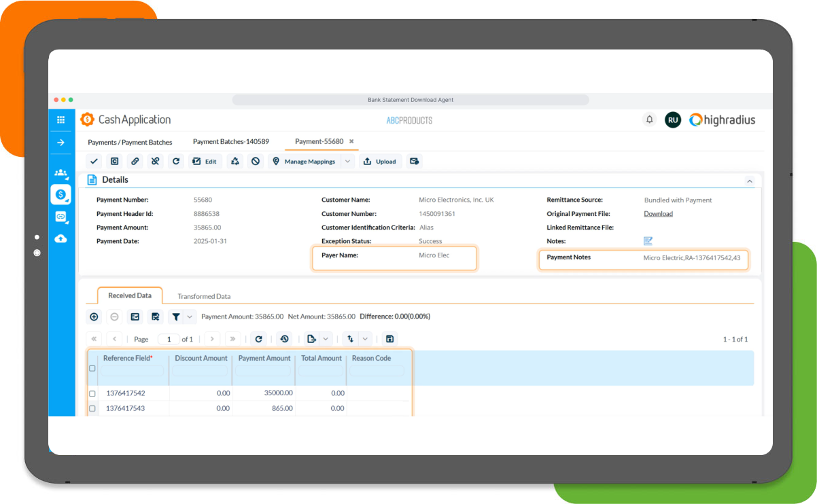Click the Upload button
The image size is (817, 504).
(380, 162)
